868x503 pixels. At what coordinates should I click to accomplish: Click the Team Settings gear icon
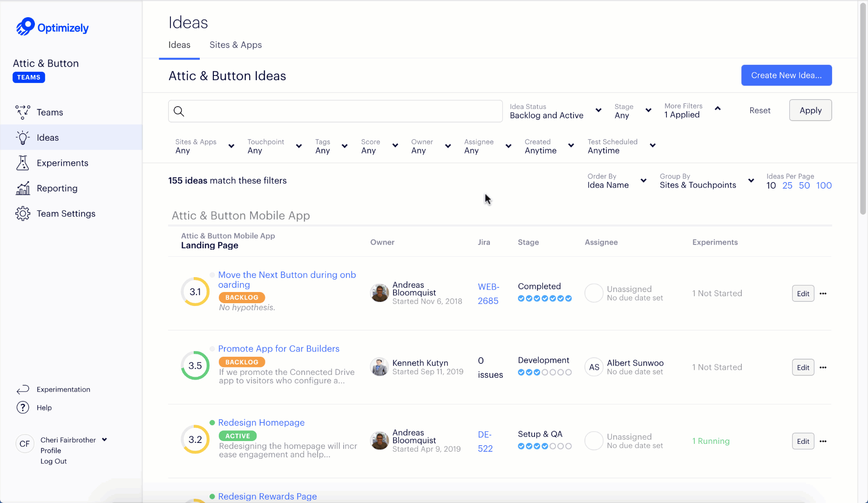point(23,213)
